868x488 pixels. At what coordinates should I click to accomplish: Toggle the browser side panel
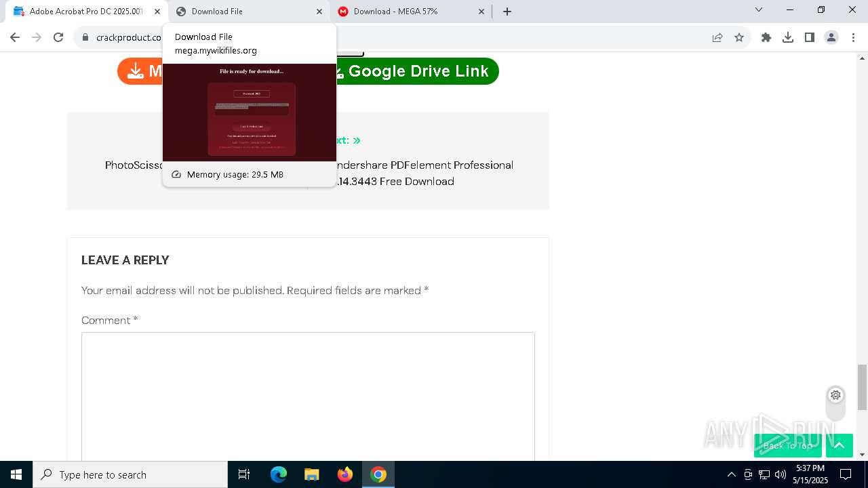[x=810, y=37]
